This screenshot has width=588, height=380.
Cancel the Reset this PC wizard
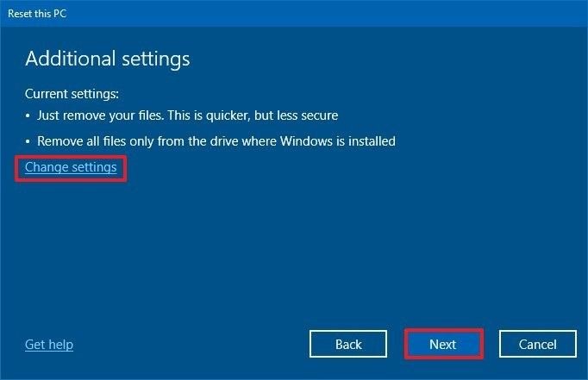pos(537,345)
